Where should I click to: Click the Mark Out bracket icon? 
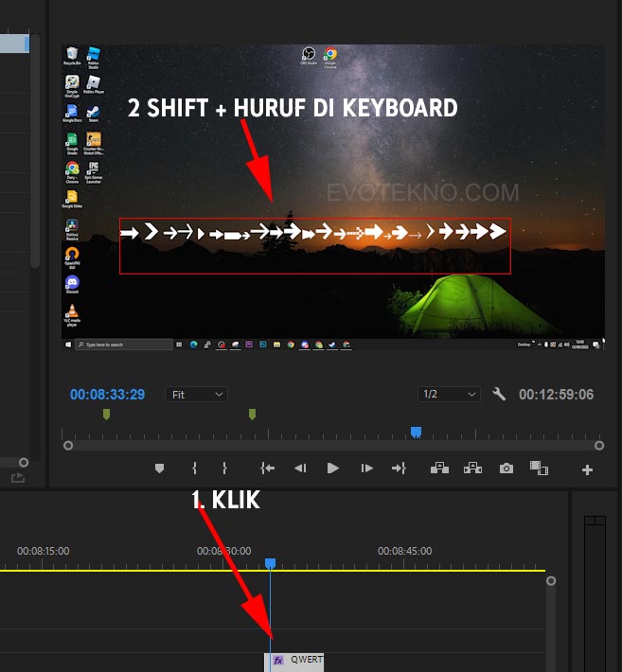coord(224,468)
